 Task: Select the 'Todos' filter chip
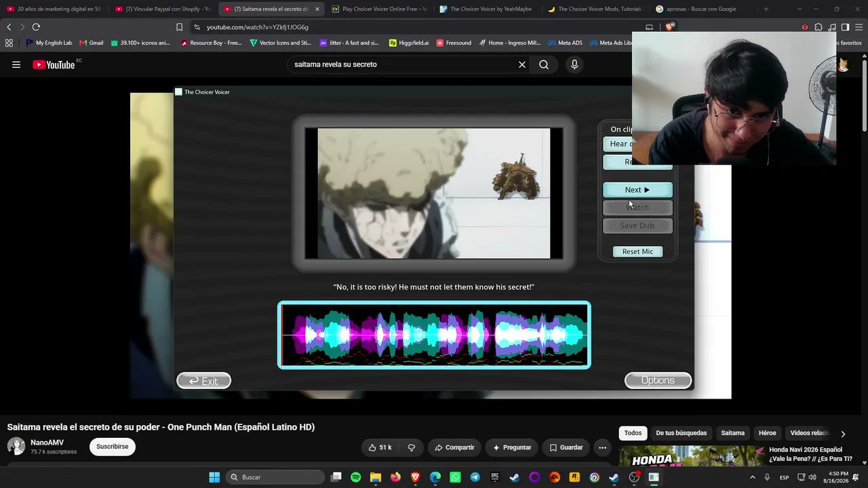633,433
